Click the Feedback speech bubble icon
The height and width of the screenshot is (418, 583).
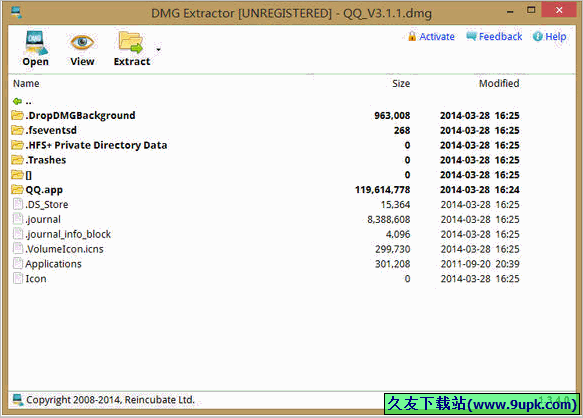click(471, 36)
